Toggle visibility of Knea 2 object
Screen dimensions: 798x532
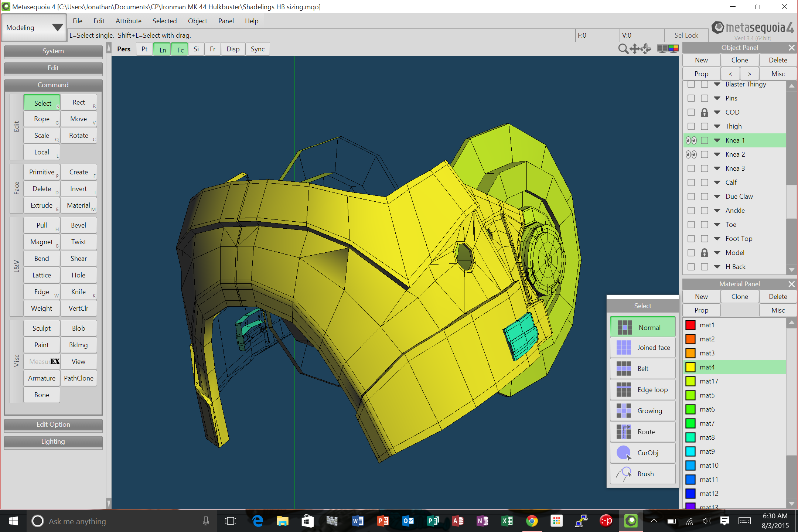pos(691,154)
